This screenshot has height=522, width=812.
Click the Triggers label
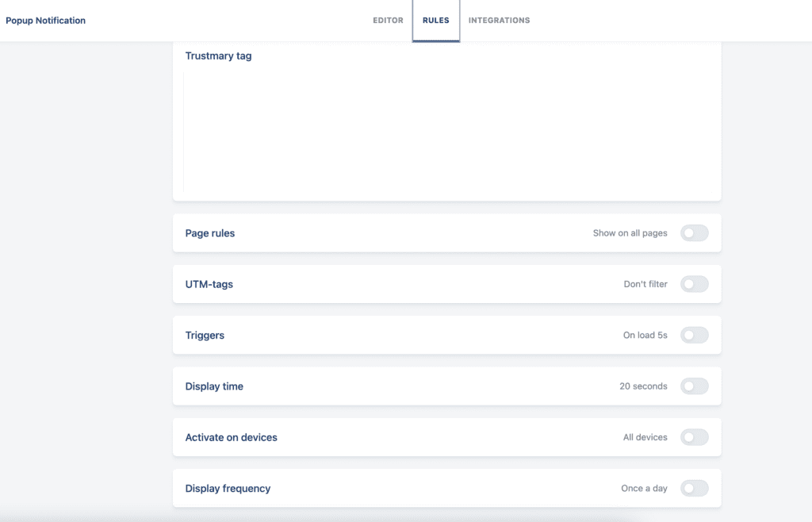[205, 335]
